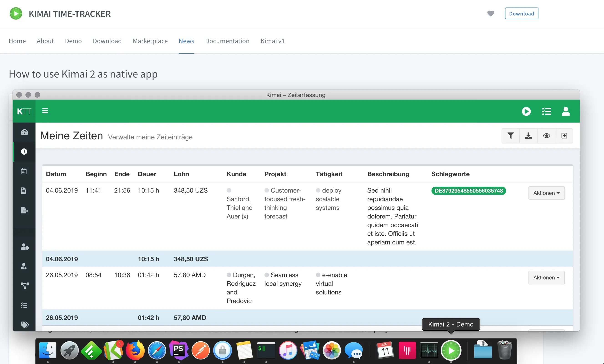The image size is (604, 364).
Task: Open the recent activities list icon
Action: click(x=546, y=111)
